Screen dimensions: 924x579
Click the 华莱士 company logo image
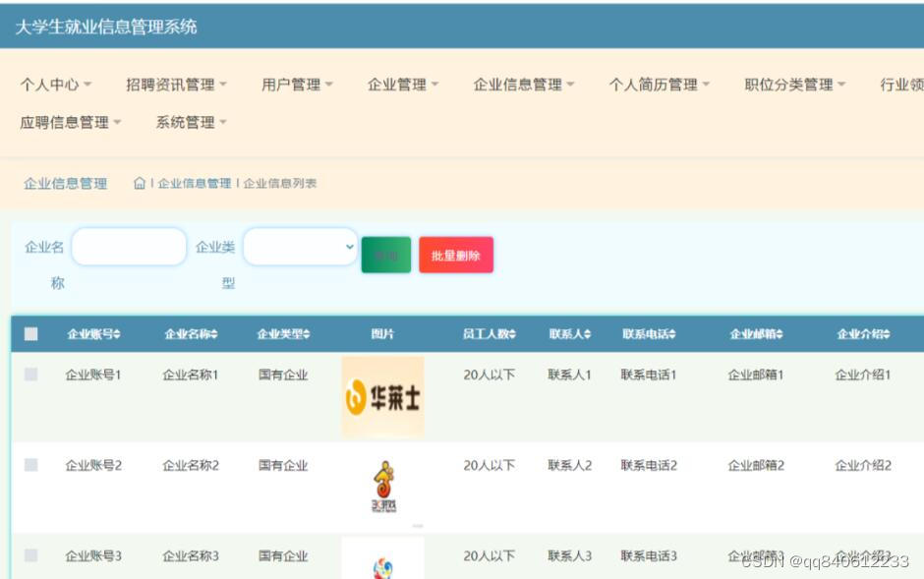[x=382, y=396]
